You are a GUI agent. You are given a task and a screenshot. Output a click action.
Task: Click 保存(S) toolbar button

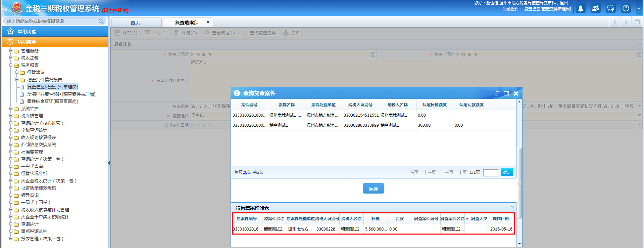[x=126, y=33]
